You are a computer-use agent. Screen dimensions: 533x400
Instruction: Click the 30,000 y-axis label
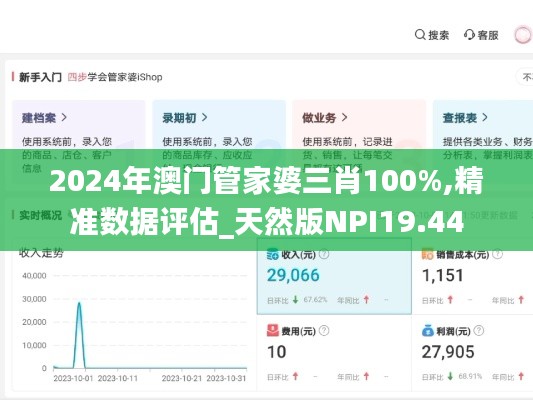point(34,299)
